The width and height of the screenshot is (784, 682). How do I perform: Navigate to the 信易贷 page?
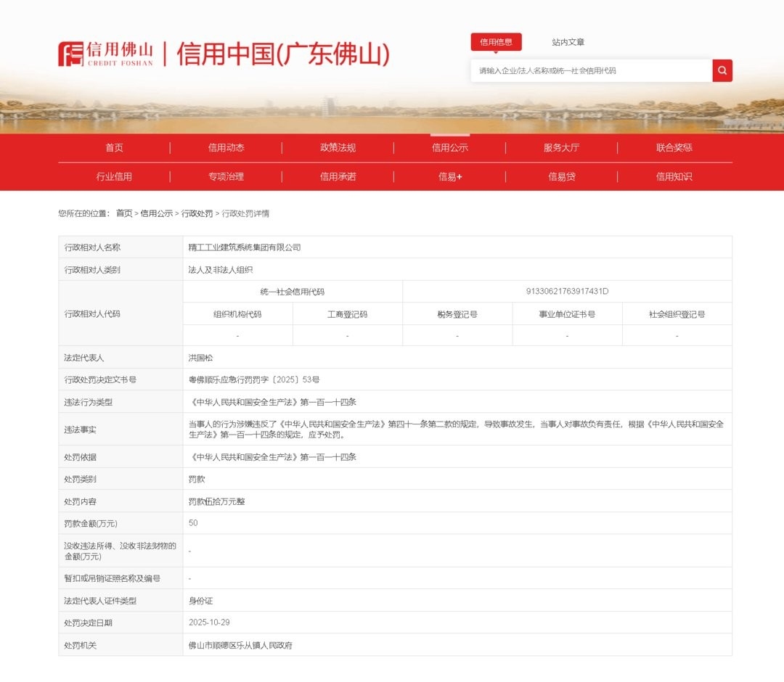click(560, 176)
